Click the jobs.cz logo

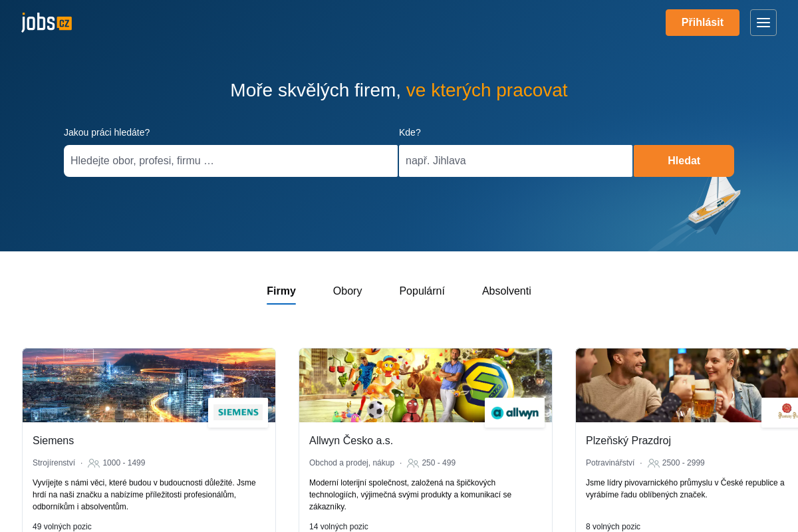[x=47, y=21]
